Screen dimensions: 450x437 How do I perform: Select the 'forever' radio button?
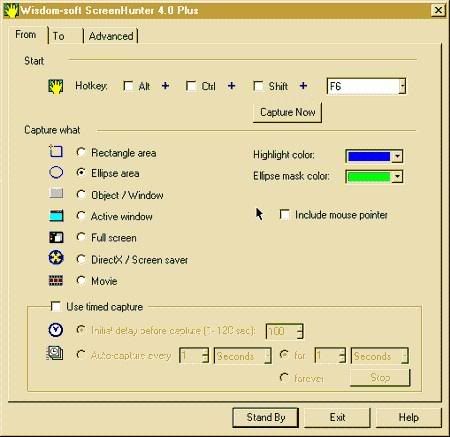tap(284, 378)
